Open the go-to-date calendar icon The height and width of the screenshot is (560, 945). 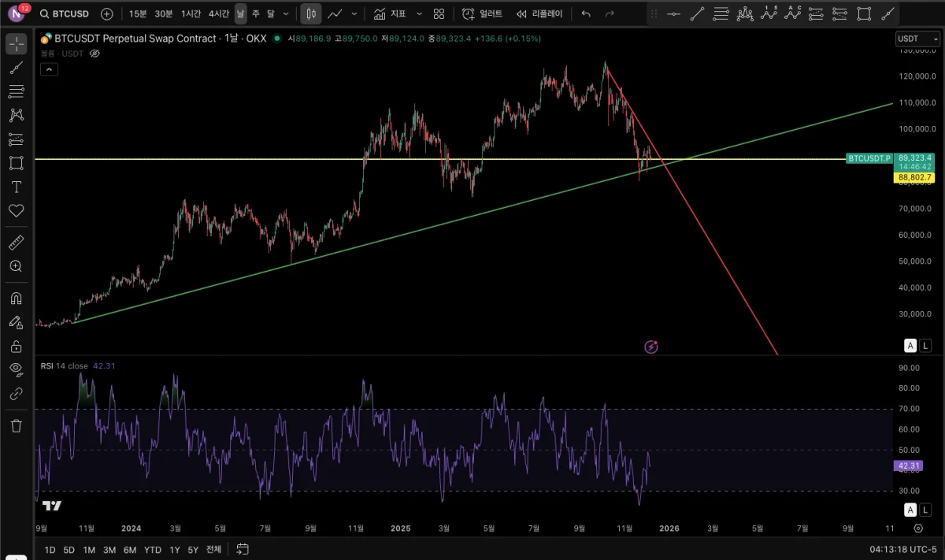(243, 549)
